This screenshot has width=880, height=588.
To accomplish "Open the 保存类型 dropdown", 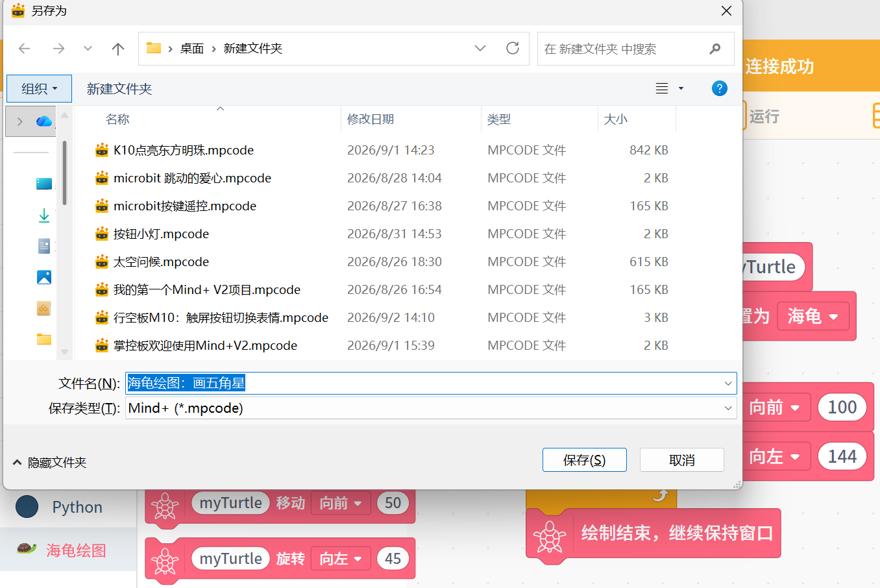I will [431, 408].
